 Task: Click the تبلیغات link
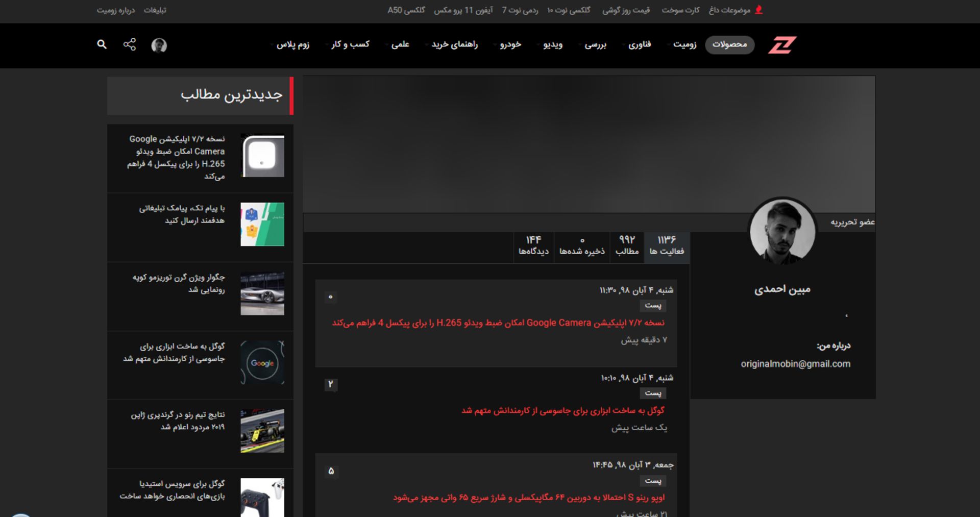click(155, 10)
